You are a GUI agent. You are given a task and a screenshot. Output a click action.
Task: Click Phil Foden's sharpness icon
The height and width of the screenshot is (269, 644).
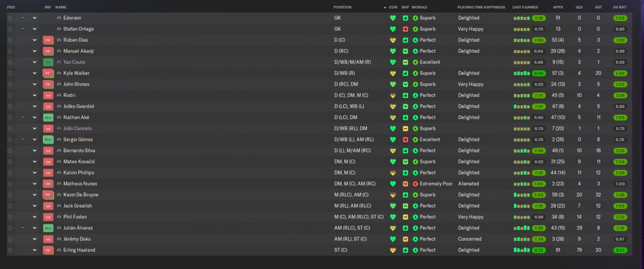click(x=406, y=217)
